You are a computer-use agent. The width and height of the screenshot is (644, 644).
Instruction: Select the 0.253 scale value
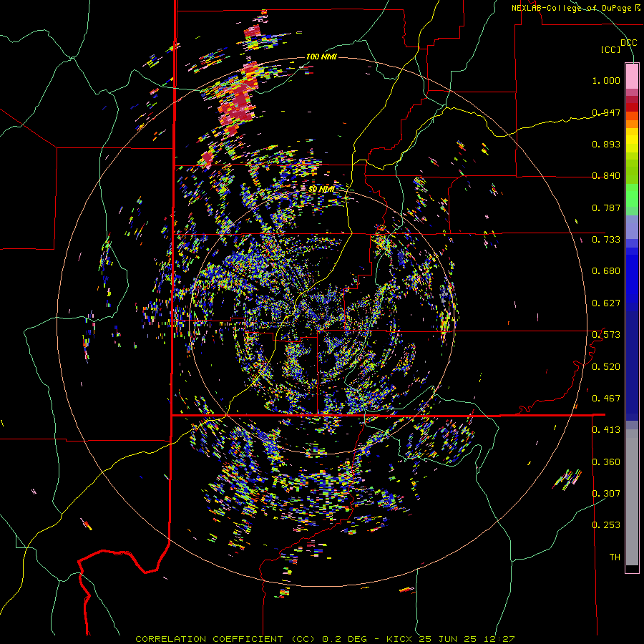tap(606, 525)
